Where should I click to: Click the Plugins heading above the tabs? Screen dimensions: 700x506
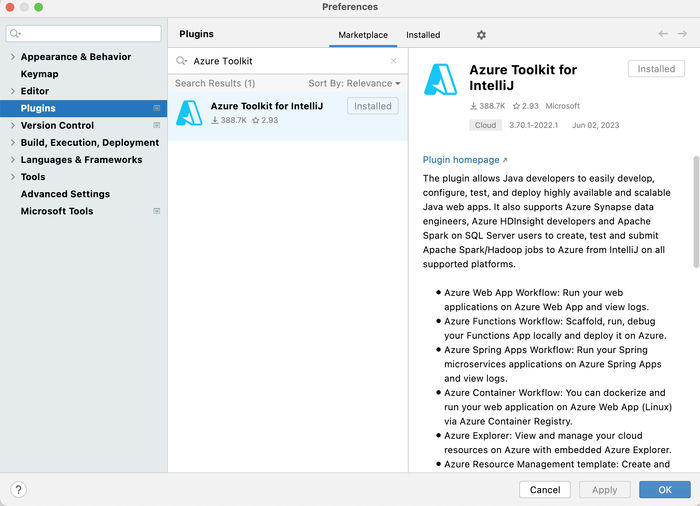196,34
